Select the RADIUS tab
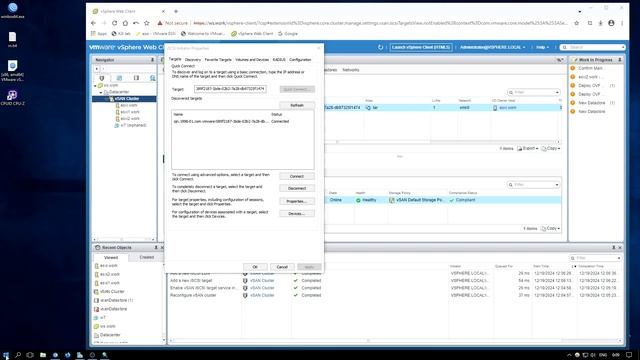 point(279,60)
